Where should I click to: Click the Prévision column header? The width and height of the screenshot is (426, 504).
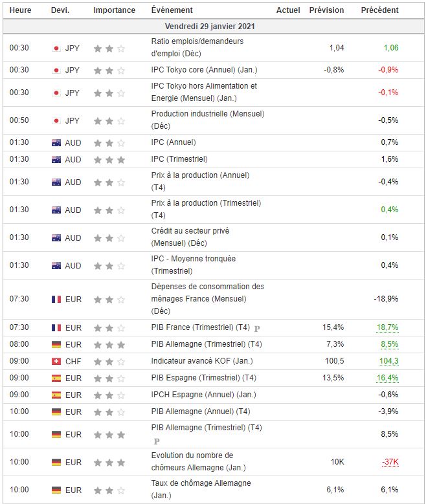tap(326, 10)
